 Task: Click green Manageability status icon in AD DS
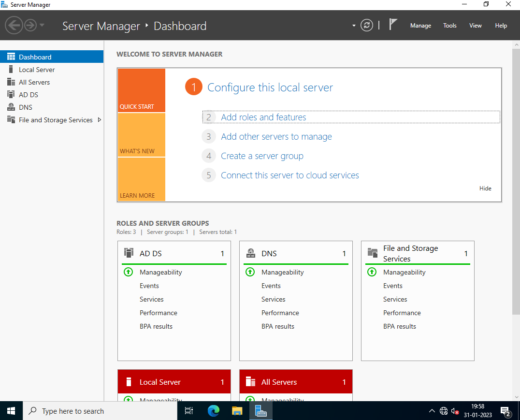point(129,272)
